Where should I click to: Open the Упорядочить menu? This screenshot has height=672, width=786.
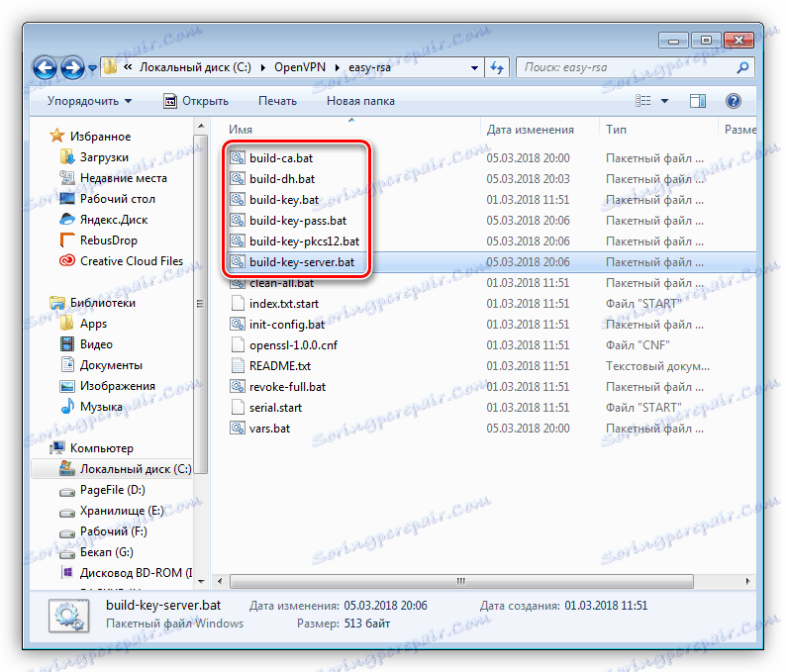[90, 101]
